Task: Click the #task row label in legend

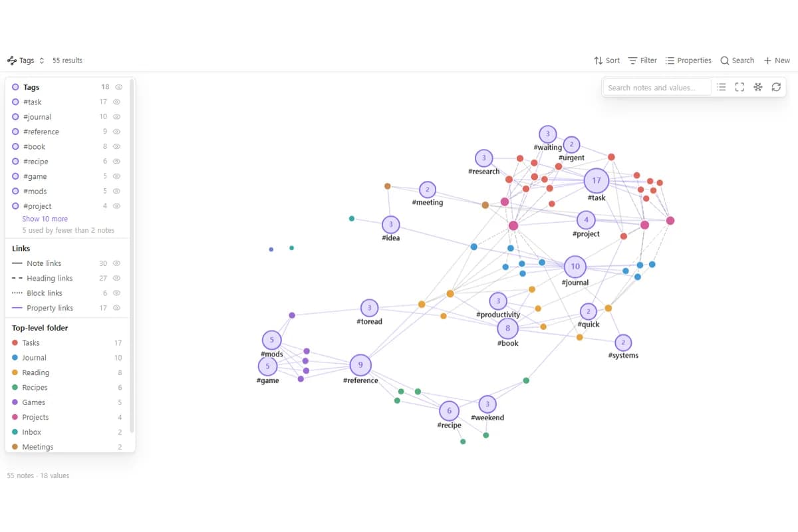Action: (32, 102)
